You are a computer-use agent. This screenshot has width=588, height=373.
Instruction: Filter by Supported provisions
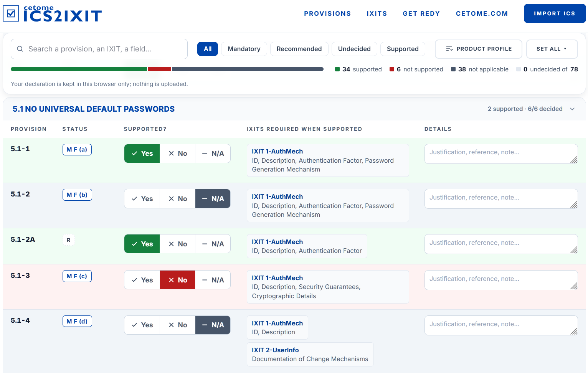click(x=403, y=49)
